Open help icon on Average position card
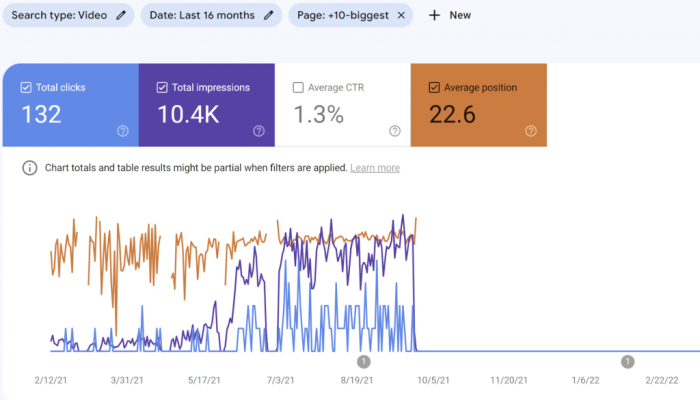The width and height of the screenshot is (700, 400). (x=531, y=130)
